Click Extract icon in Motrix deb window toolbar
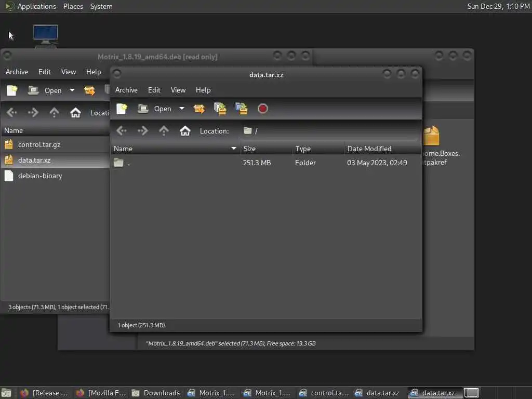The height and width of the screenshot is (399, 532). pos(89,90)
